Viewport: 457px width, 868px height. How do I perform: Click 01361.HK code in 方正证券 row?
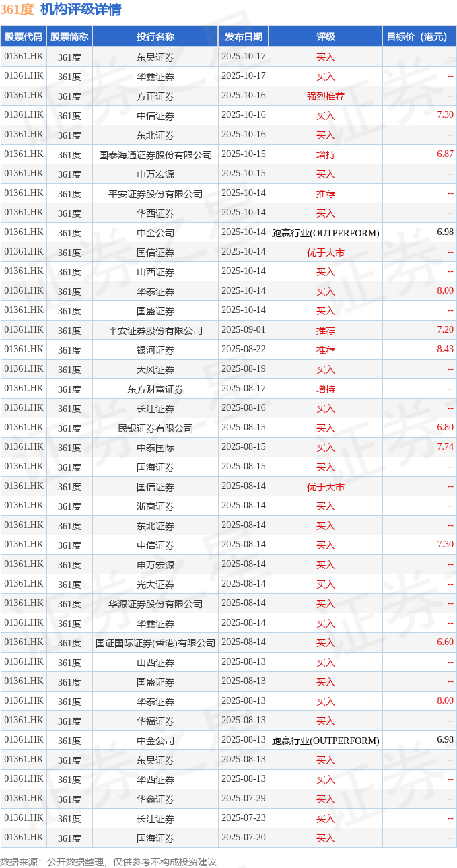click(24, 96)
